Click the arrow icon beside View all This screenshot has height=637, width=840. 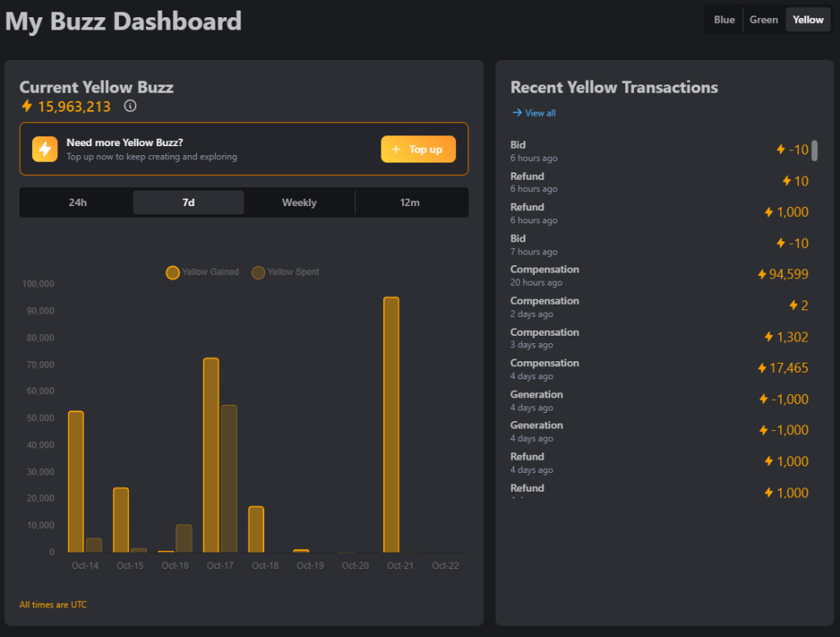click(x=517, y=112)
